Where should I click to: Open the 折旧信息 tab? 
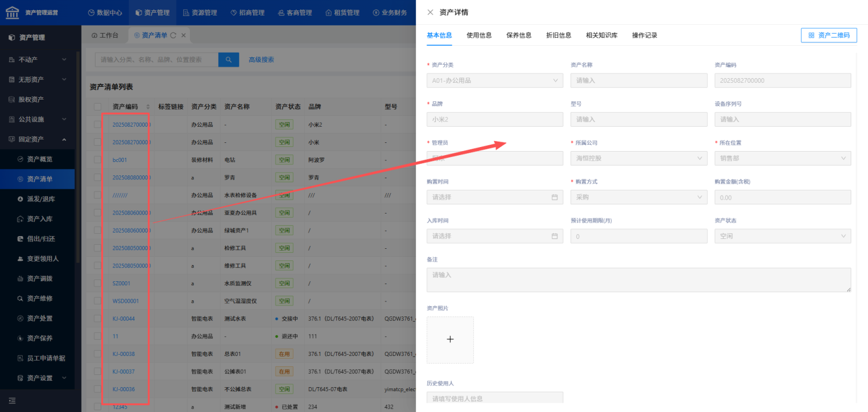point(558,35)
